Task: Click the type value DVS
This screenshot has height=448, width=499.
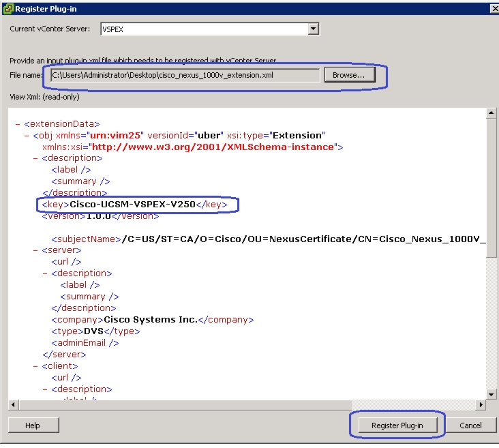Action: click(93, 331)
